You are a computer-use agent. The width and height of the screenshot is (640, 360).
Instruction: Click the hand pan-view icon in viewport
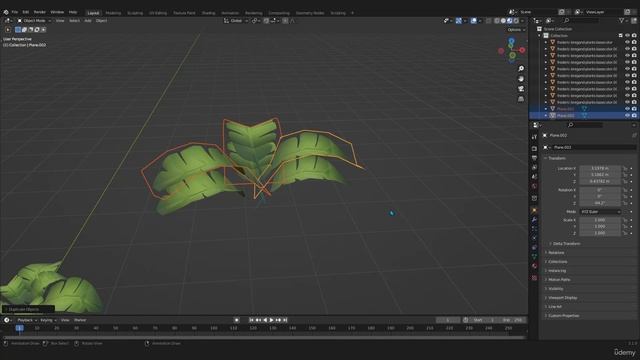click(521, 79)
